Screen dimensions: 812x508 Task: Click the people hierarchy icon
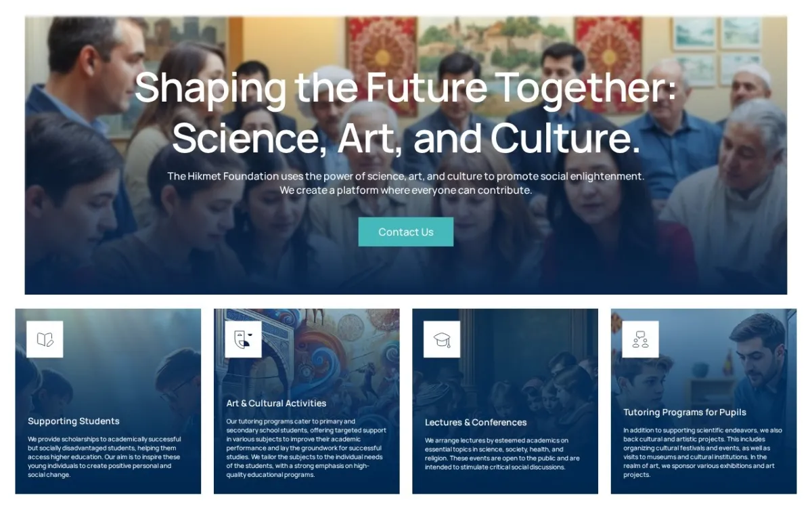[640, 339]
